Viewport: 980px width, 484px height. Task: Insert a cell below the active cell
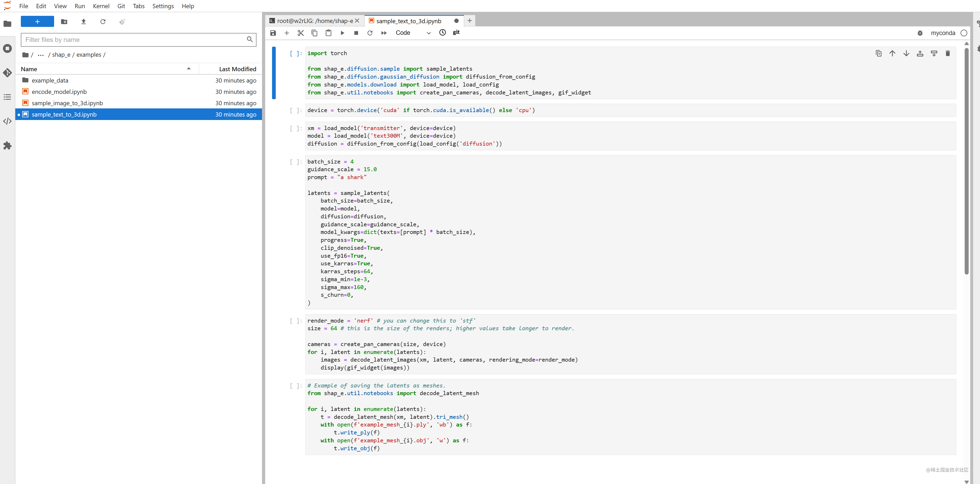click(x=934, y=54)
